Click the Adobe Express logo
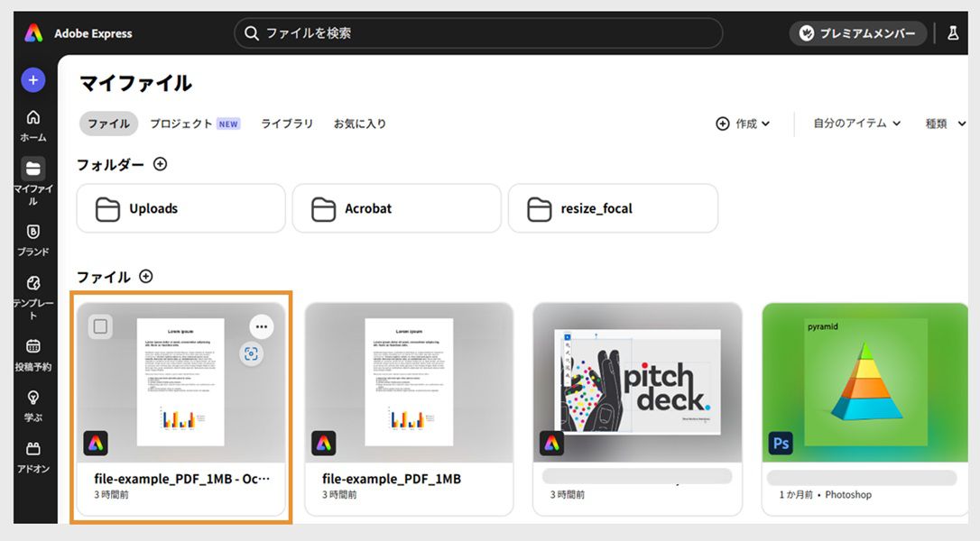 (34, 32)
